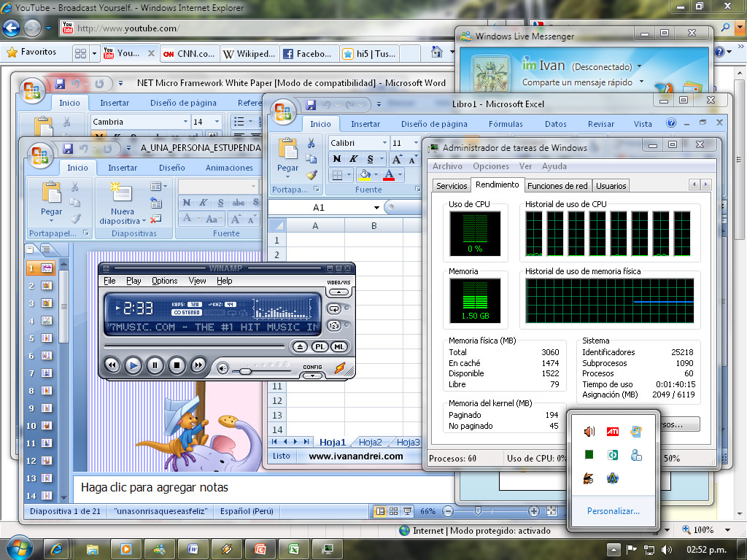Open Favoritos in Internet Explorer
This screenshot has height=560, width=747.
coord(31,52)
